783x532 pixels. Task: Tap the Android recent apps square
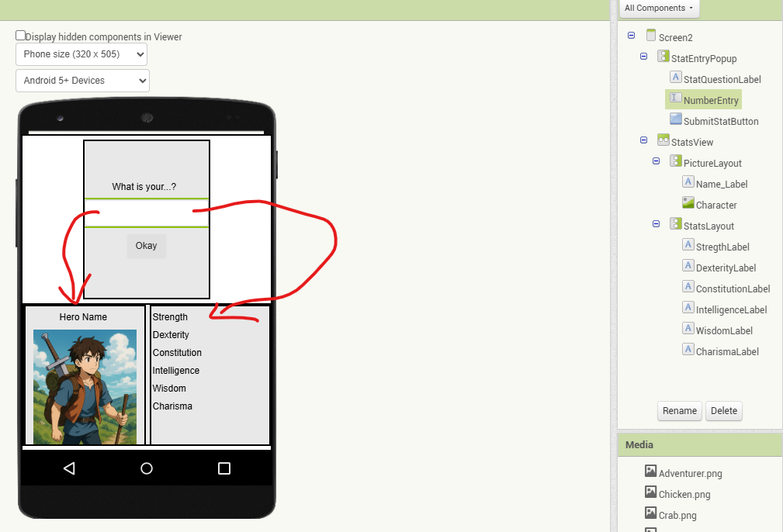[224, 468]
